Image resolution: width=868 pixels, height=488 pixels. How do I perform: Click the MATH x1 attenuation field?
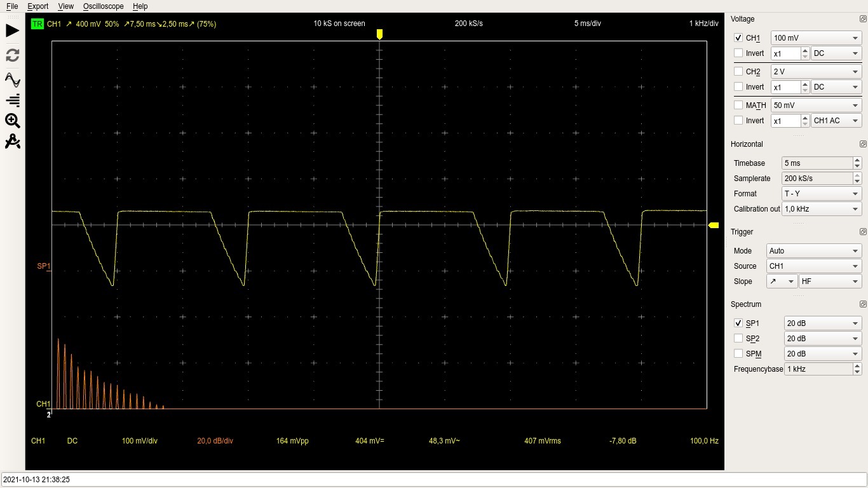pyautogui.click(x=785, y=121)
